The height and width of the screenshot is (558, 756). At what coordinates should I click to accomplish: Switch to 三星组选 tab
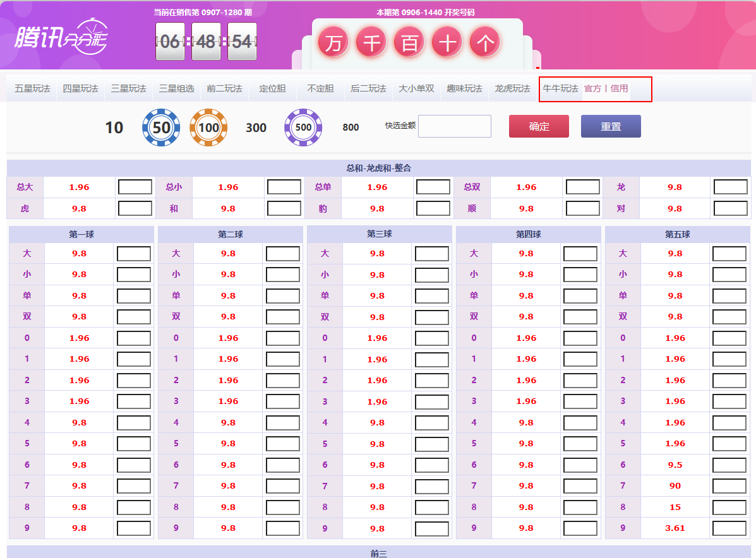pyautogui.click(x=176, y=88)
